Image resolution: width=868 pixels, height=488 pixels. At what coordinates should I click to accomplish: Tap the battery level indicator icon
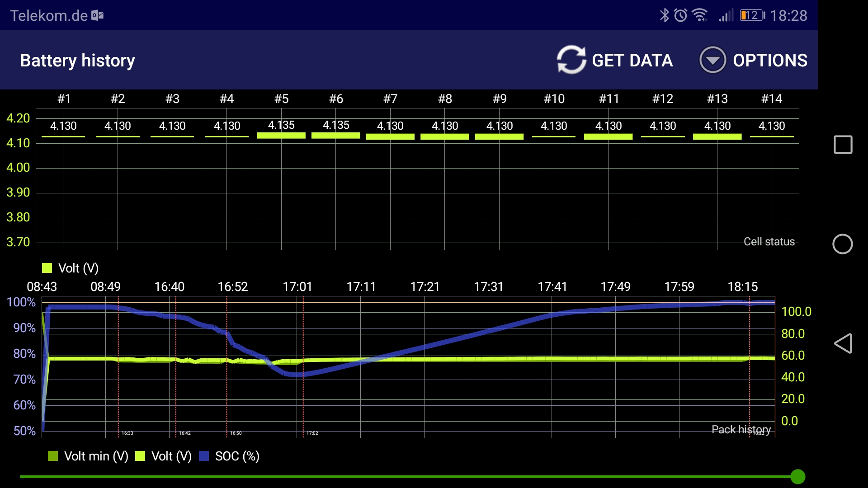coord(752,15)
